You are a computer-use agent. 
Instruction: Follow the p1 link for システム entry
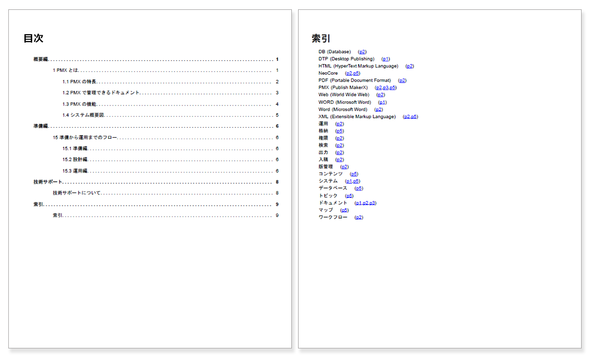tap(348, 181)
